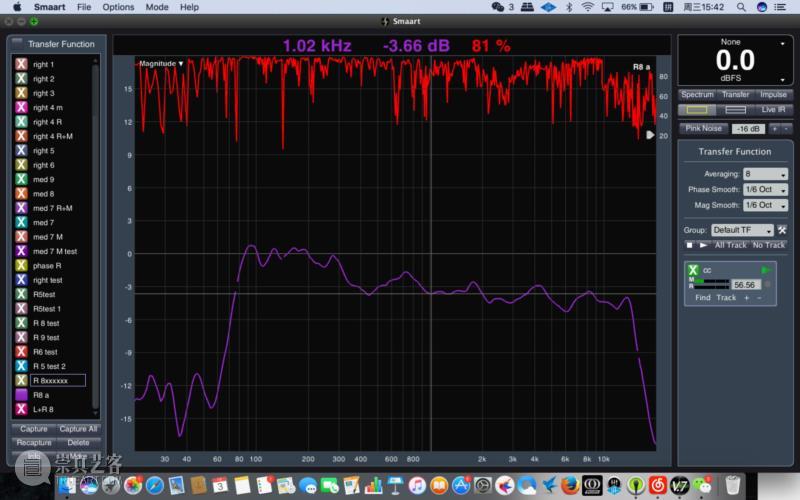Click the 56.56 delay value field
This screenshot has height=500, width=800.
746,285
